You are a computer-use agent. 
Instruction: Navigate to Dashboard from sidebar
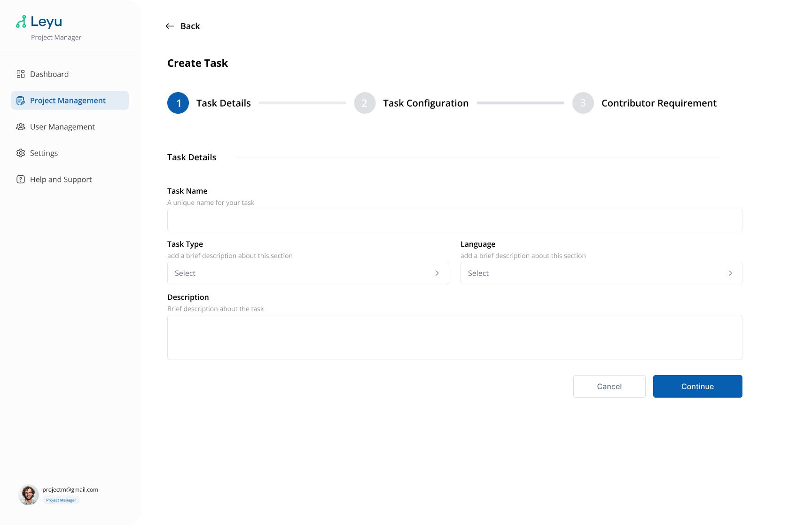point(49,74)
